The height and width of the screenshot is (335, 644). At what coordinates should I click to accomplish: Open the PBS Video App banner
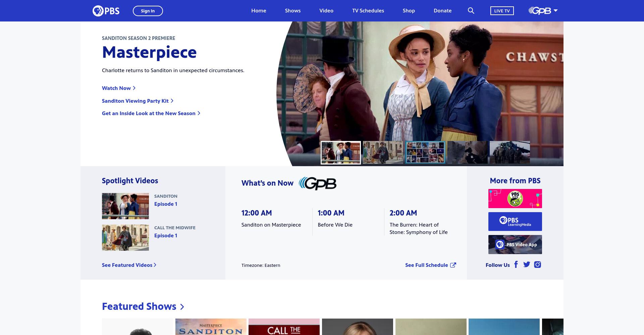(x=515, y=245)
